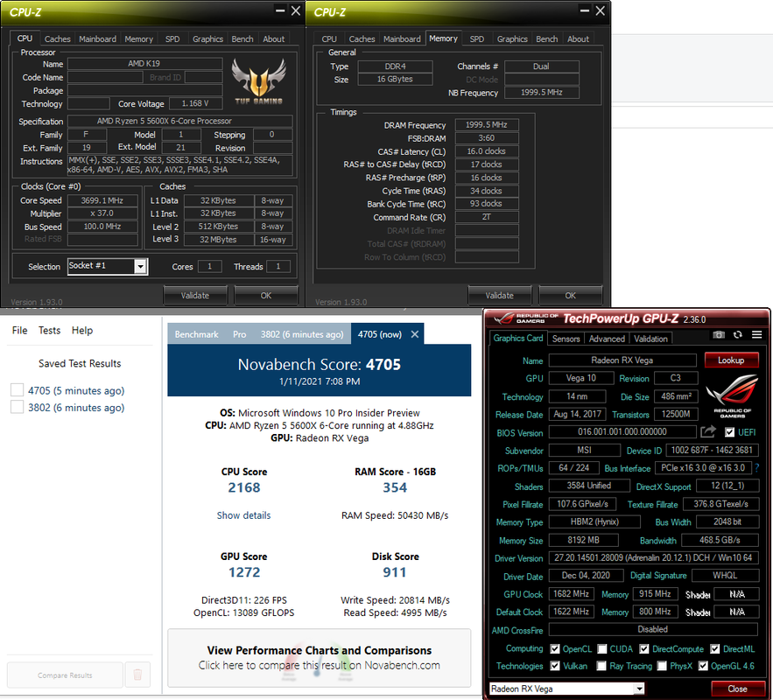773x700 pixels.
Task: Open CPU Score Show details link
Action: click(243, 515)
